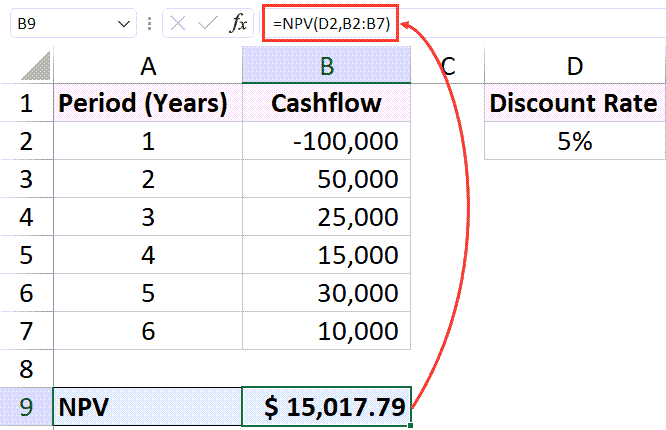Click the Discount Rate header cell
666x430 pixels.
click(574, 103)
